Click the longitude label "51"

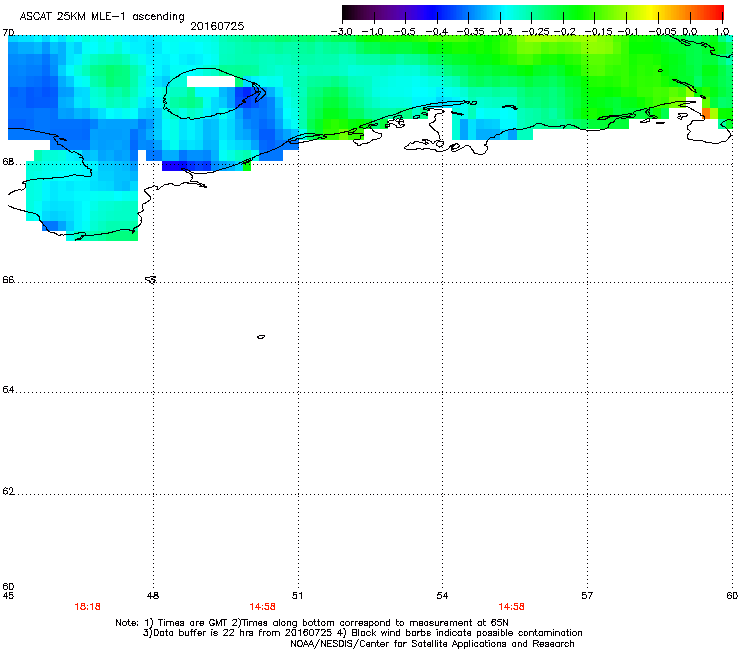coord(297,596)
